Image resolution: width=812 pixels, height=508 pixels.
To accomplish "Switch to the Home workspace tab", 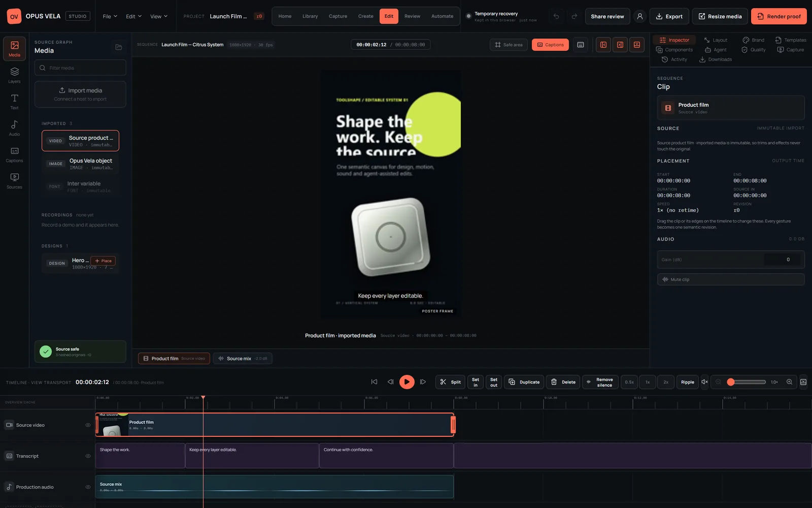I will (x=285, y=16).
